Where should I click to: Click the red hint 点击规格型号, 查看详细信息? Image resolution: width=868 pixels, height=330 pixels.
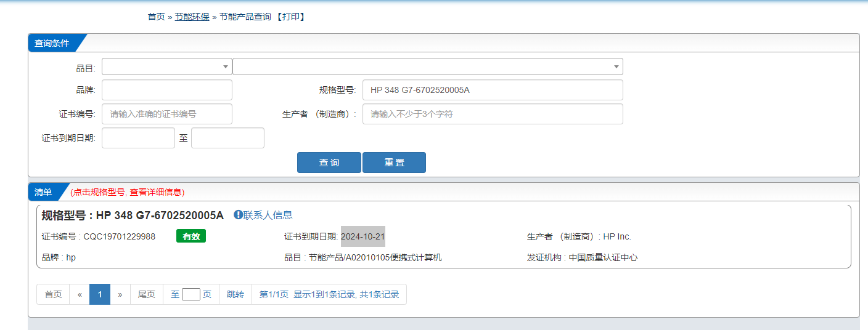click(x=127, y=192)
